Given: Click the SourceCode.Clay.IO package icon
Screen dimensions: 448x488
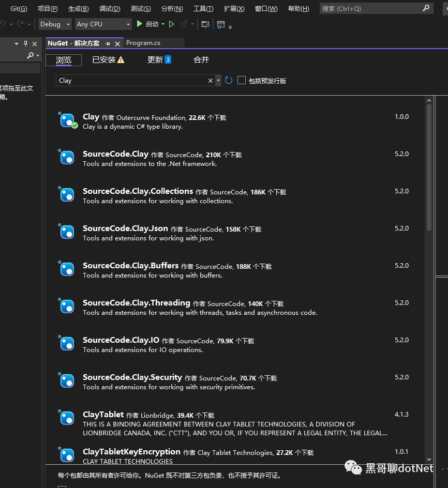Looking at the screenshot, I should tap(66, 343).
